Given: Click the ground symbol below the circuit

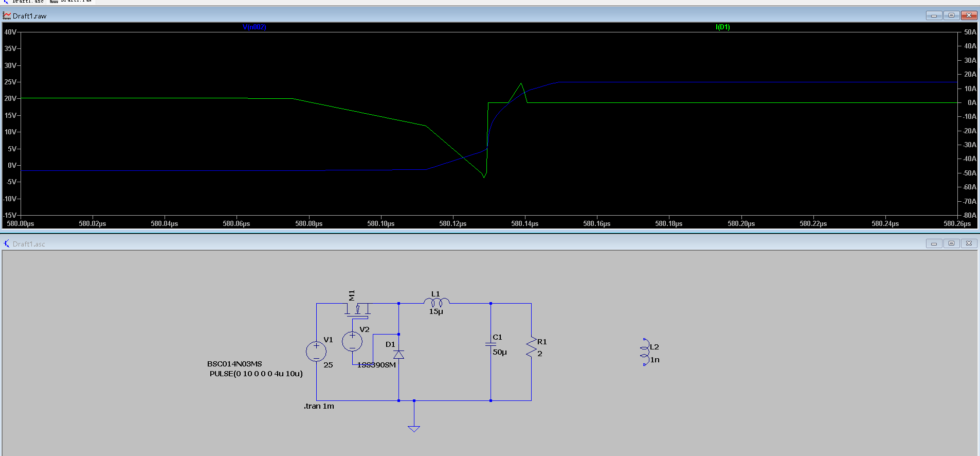Looking at the screenshot, I should coord(414,428).
